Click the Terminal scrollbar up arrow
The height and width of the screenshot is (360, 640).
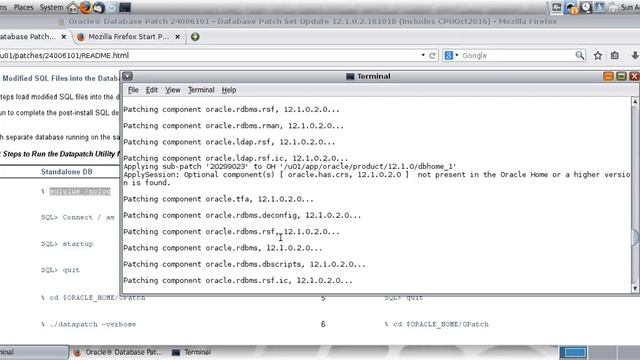click(635, 101)
